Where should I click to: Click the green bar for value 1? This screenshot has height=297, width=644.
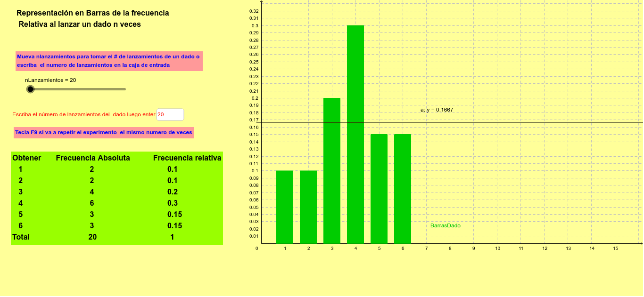click(x=285, y=207)
